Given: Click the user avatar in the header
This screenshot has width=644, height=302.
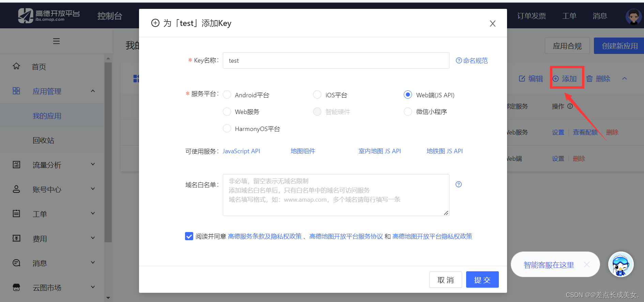Looking at the screenshot, I should tap(633, 16).
